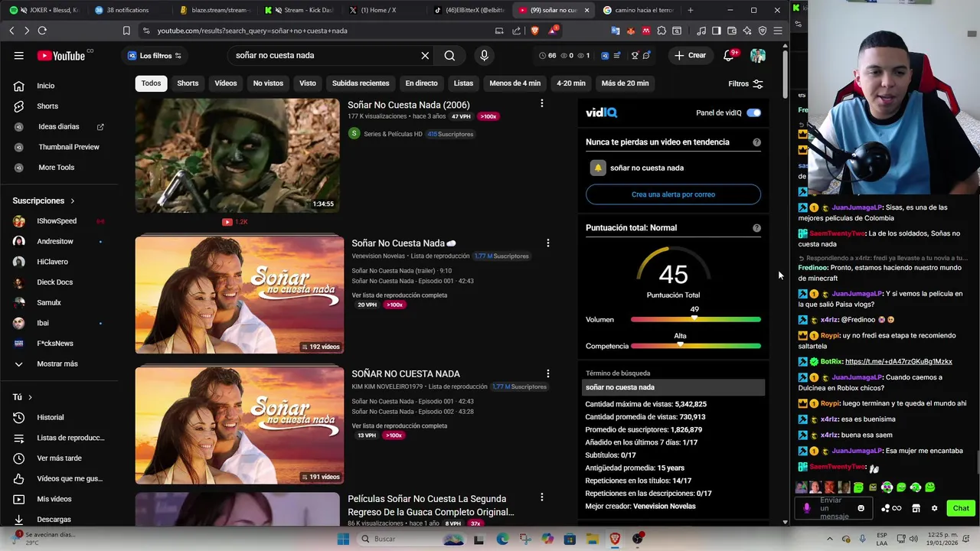This screenshot has height=551, width=980.
Task: Open the Kick chat shop icon
Action: click(916, 508)
